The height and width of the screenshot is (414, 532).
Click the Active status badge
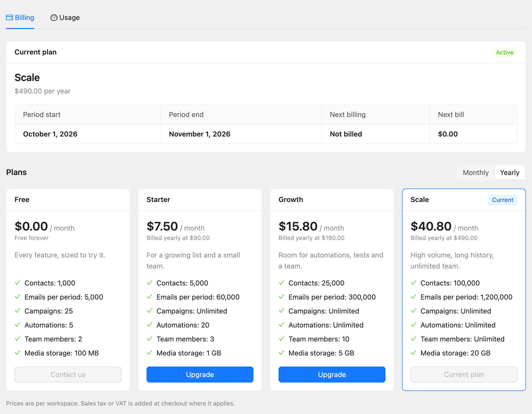pos(504,52)
